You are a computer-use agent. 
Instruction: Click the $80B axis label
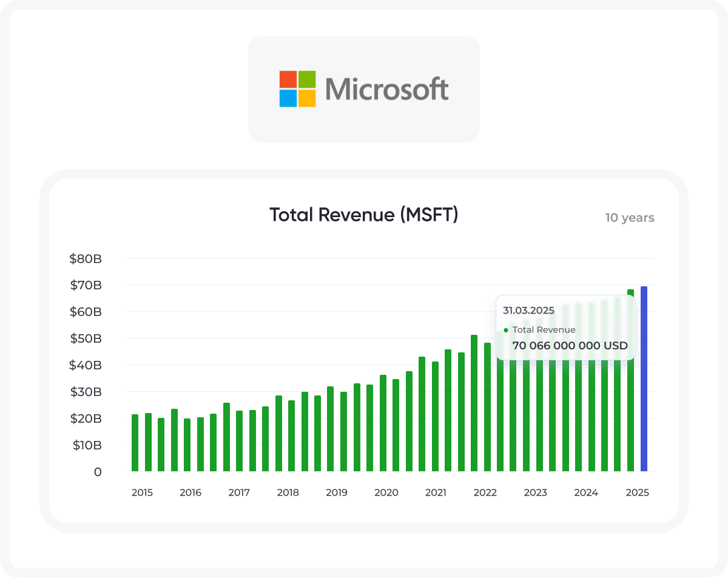pyautogui.click(x=86, y=259)
